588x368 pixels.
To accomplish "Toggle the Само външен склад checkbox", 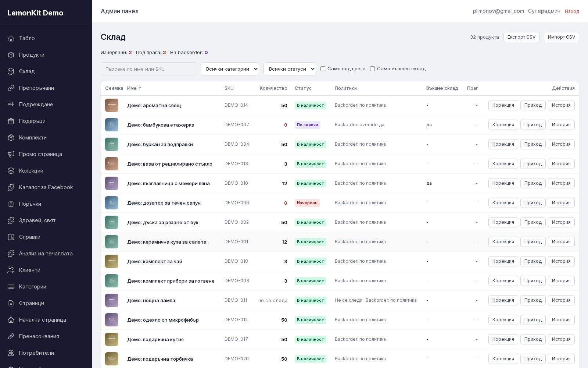I will coord(372,69).
